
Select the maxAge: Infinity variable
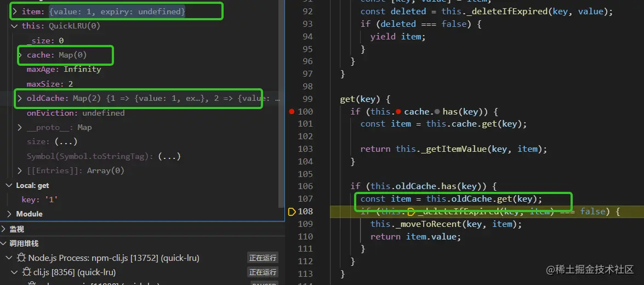coord(64,69)
